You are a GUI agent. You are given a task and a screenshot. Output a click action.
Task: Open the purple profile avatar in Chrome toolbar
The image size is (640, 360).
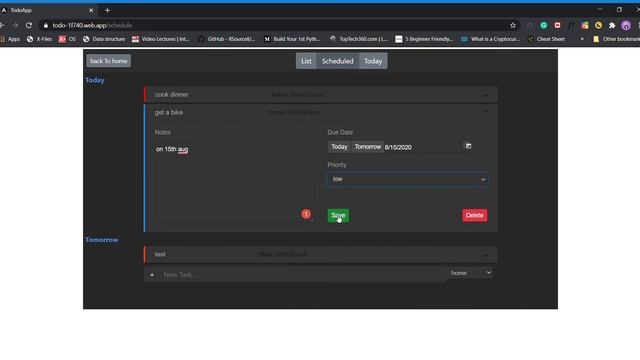pyautogui.click(x=626, y=25)
